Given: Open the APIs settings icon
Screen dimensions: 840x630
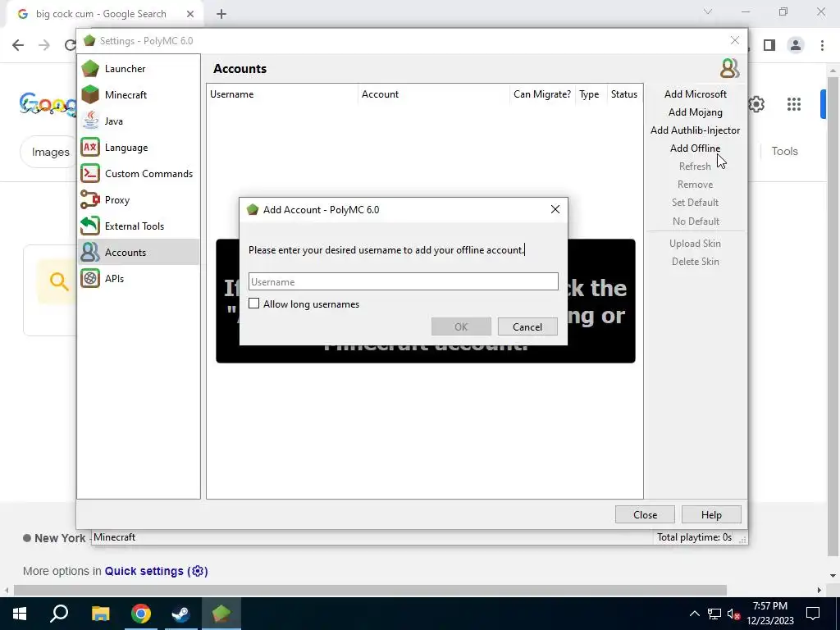Looking at the screenshot, I should pyautogui.click(x=90, y=279).
